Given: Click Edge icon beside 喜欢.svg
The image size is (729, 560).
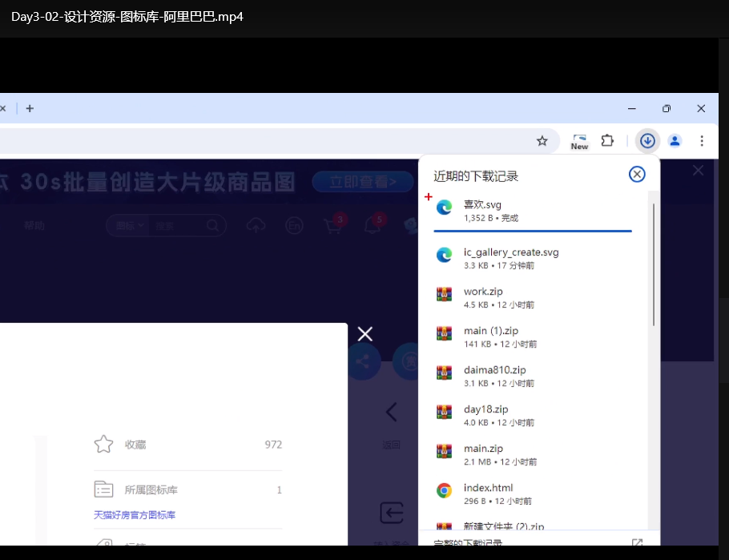Looking at the screenshot, I should [444, 207].
